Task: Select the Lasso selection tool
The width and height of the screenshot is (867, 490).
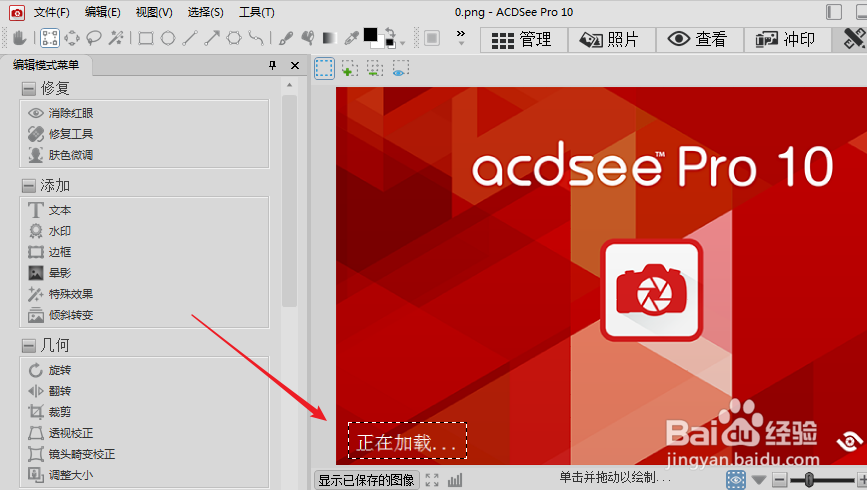Action: pyautogui.click(x=94, y=38)
